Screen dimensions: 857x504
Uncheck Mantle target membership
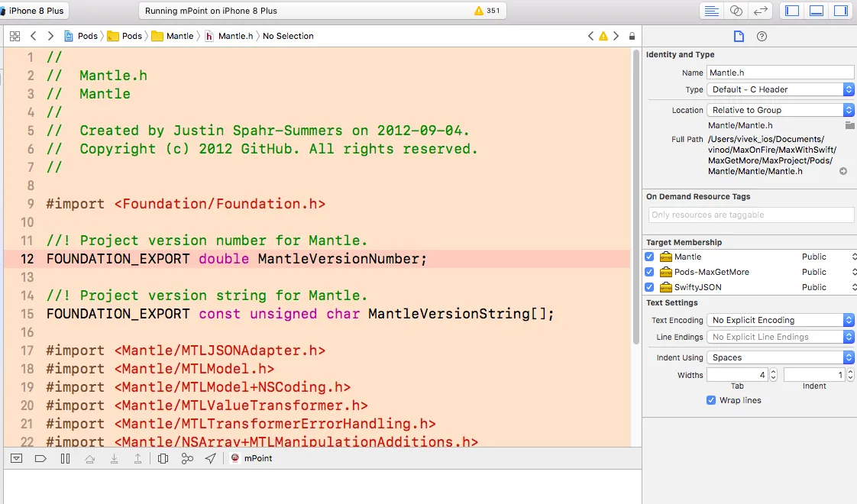(649, 257)
